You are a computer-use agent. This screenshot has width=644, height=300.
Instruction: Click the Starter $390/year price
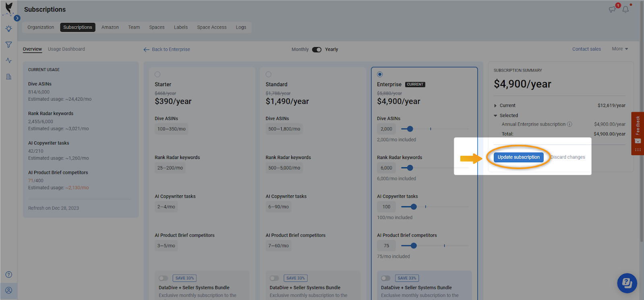coord(173,101)
